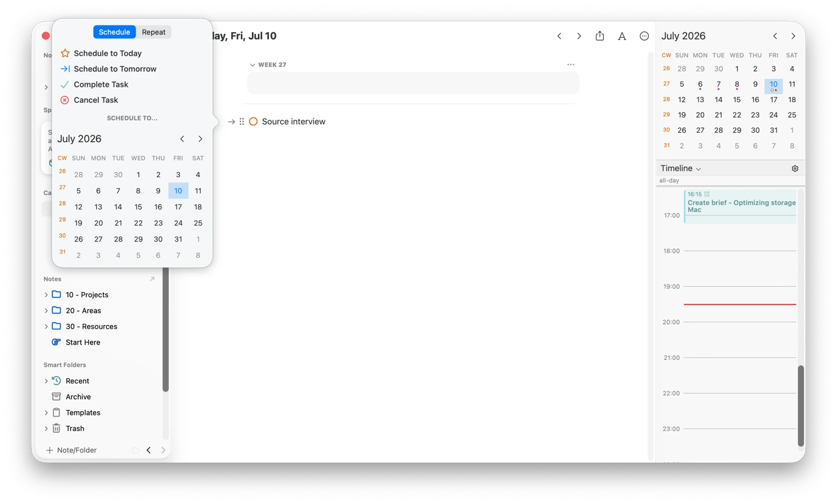The height and width of the screenshot is (504, 837).
Task: Click the timeline vertical scrollbar
Action: pyautogui.click(x=801, y=405)
